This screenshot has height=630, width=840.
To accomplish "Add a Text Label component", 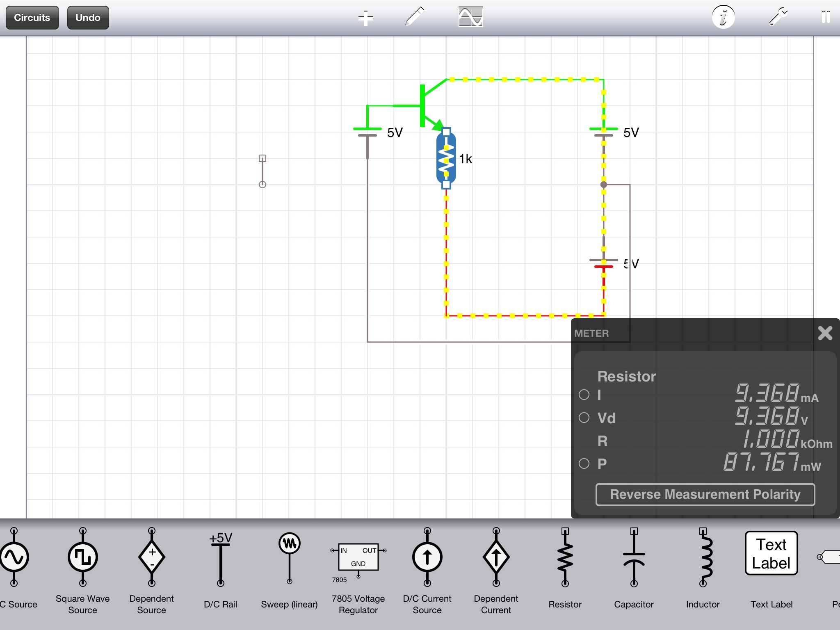I will click(771, 554).
